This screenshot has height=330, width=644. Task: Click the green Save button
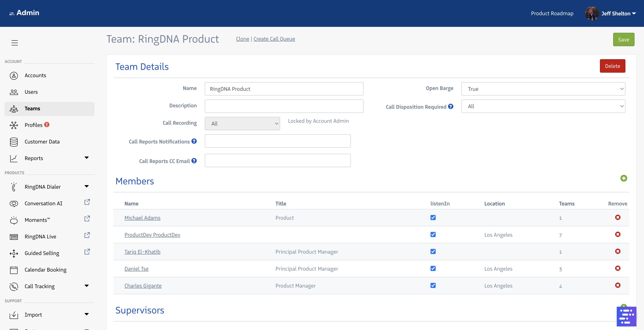coord(623,39)
